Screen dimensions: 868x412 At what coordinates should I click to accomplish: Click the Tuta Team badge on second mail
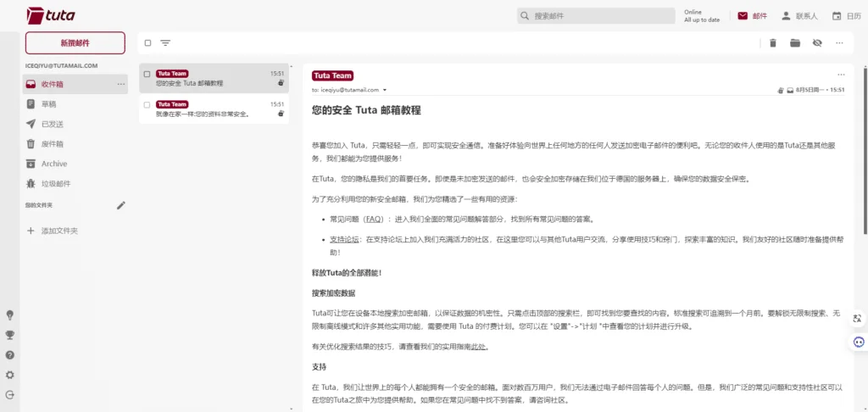(x=172, y=104)
